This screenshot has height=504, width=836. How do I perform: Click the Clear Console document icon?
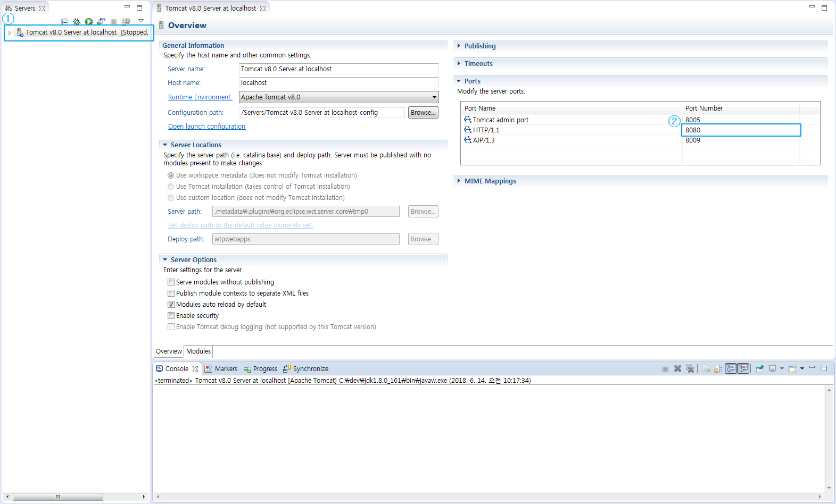coord(706,368)
